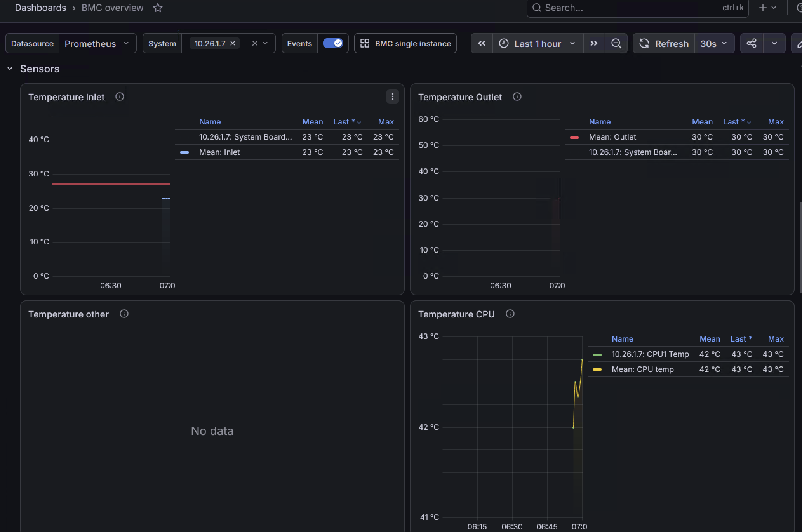Click BMC overview breadcrumb
Screen dimensions: 802x532
point(112,8)
